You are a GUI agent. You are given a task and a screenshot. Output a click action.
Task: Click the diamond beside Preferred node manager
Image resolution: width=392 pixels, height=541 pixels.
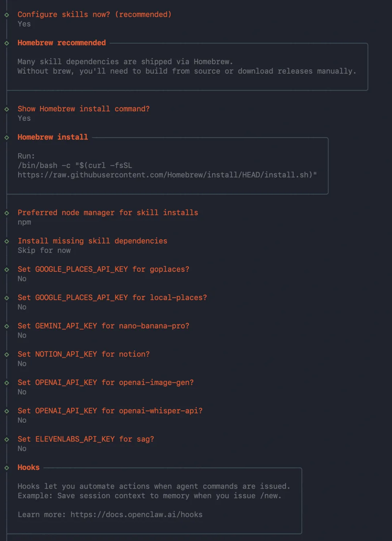[x=7, y=213]
